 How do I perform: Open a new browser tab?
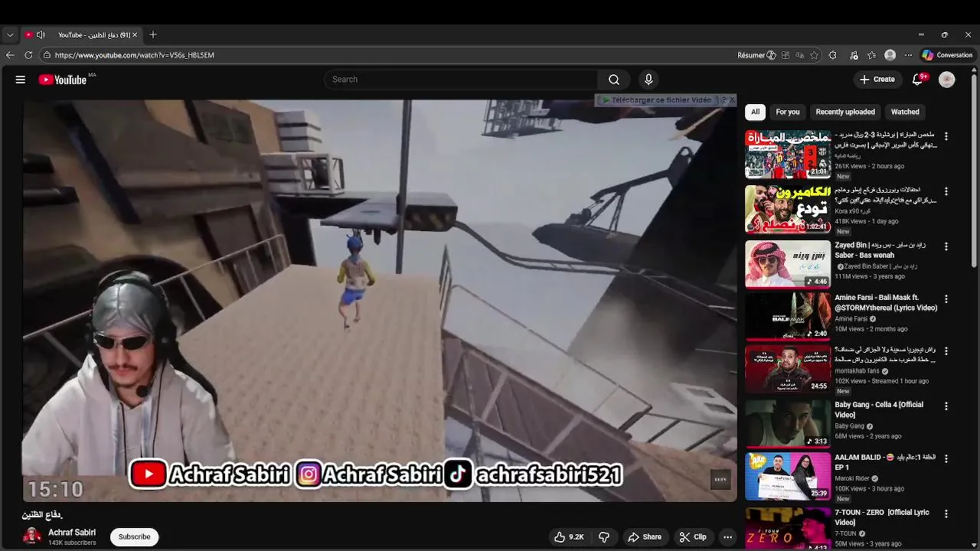pyautogui.click(x=153, y=34)
